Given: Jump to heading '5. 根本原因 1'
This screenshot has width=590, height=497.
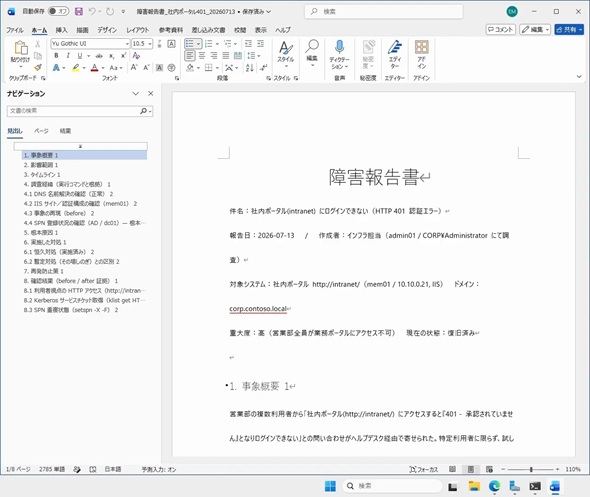Looking at the screenshot, I should tap(41, 233).
